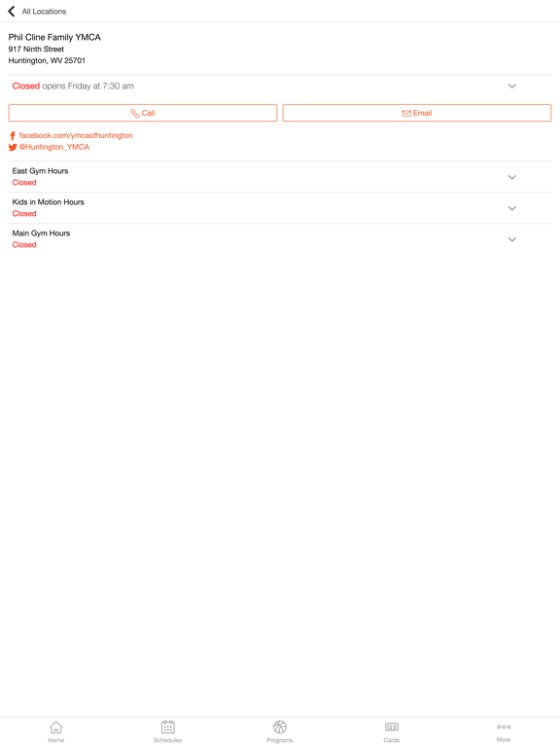Click the 917 Ninth Street address line
560x747 pixels.
click(36, 49)
